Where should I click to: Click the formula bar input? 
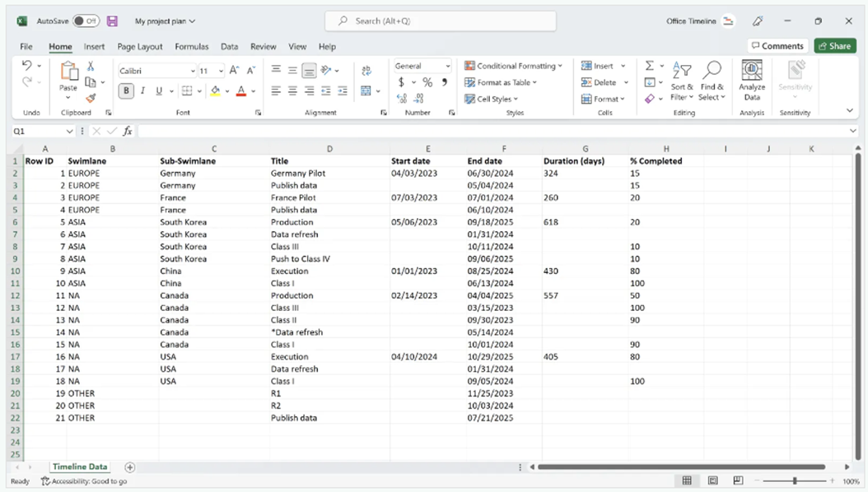(x=492, y=131)
